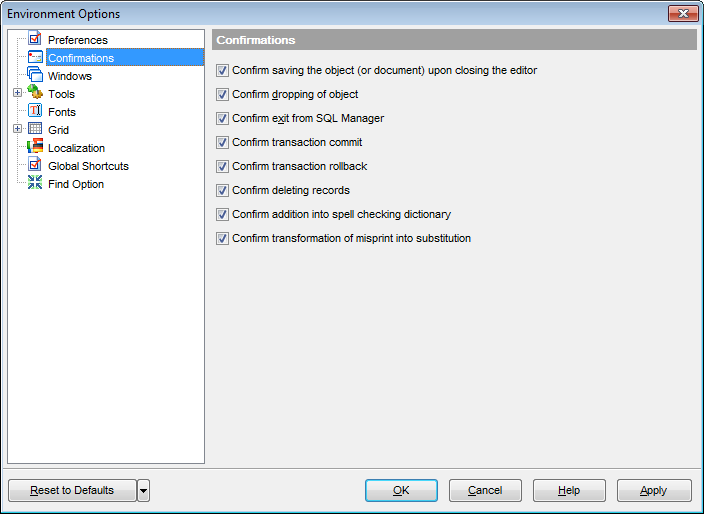Open the Localization settings page
The image size is (704, 514).
[76, 148]
